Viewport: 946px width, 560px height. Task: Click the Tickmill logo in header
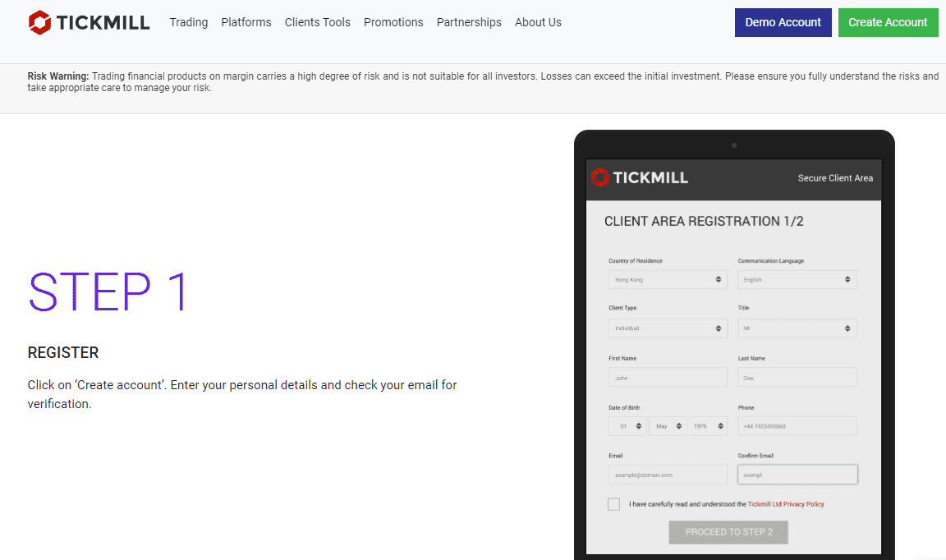(89, 22)
